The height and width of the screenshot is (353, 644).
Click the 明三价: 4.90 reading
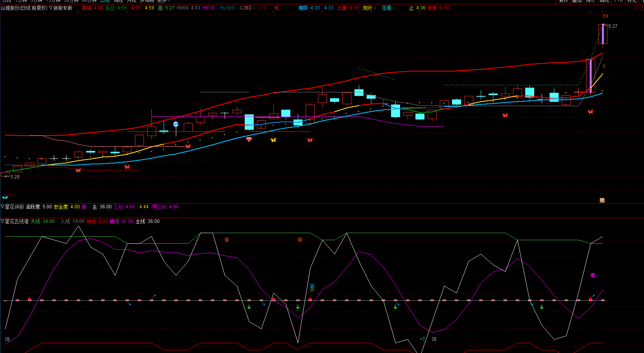[165, 207]
